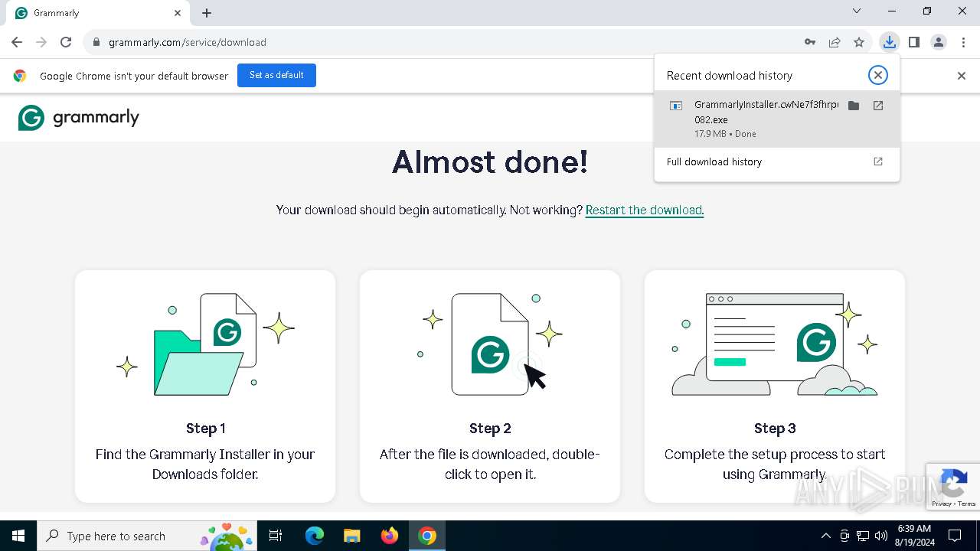The width and height of the screenshot is (980, 551).
Task: Open volume control in tray
Action: point(881,536)
